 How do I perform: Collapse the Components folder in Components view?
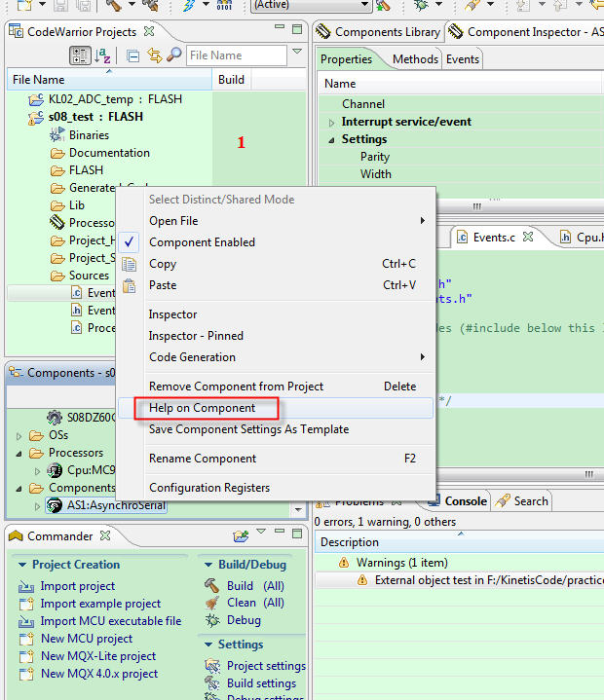pyautogui.click(x=19, y=489)
